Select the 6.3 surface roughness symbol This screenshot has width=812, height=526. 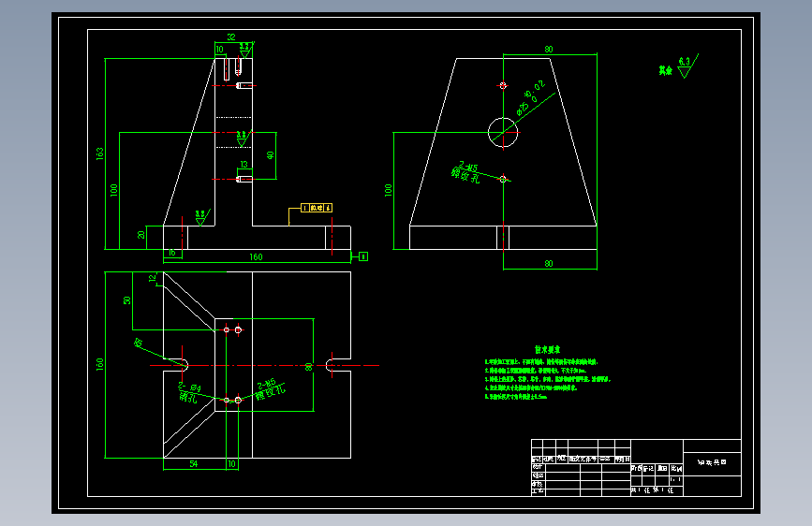(x=687, y=66)
